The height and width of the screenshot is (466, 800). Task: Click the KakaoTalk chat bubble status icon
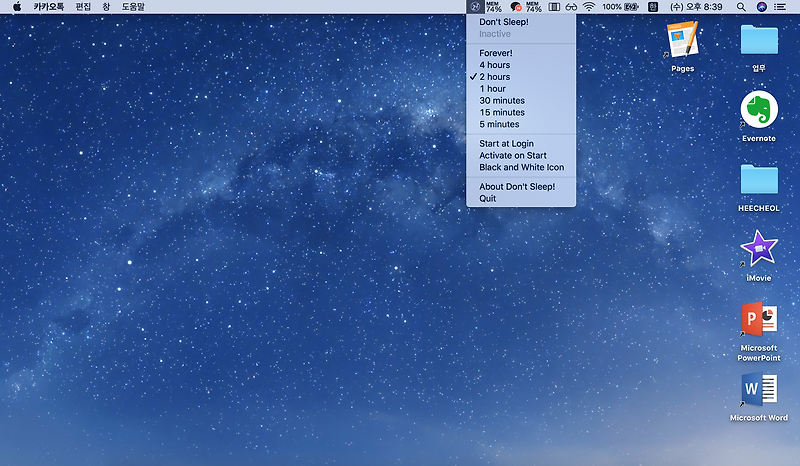pyautogui.click(x=516, y=7)
